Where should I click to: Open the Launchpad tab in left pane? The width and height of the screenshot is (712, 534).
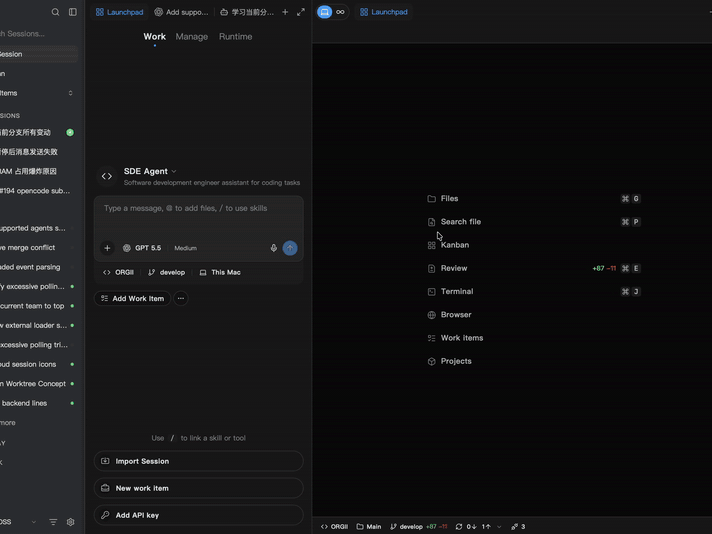point(119,12)
